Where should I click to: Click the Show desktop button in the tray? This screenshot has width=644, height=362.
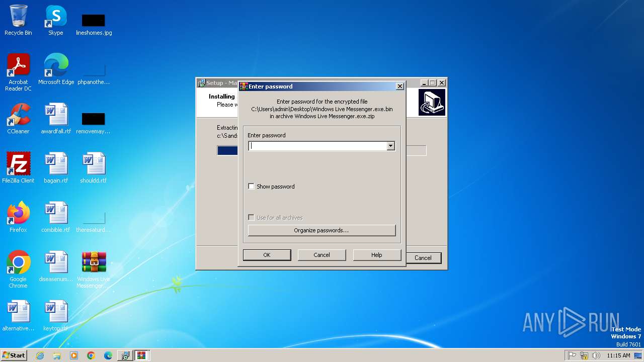point(638,355)
